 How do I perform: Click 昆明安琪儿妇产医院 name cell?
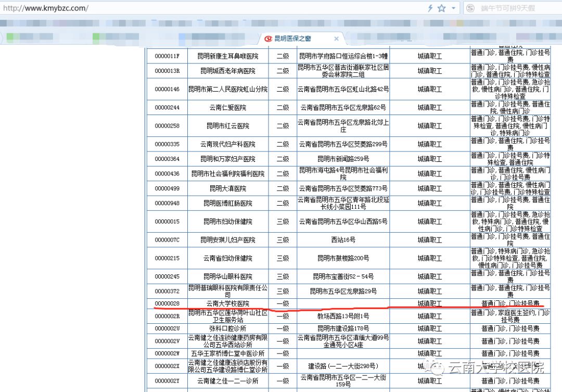pos(228,239)
